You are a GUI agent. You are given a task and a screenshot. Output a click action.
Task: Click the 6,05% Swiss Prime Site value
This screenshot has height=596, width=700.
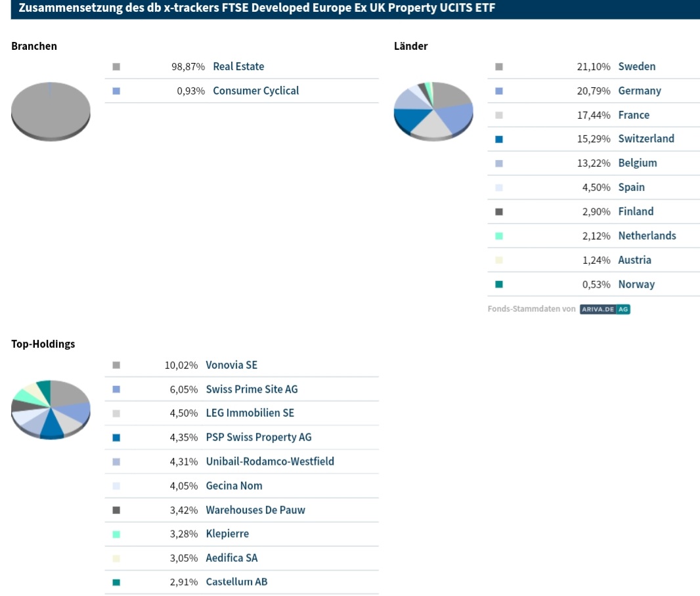[x=183, y=389]
